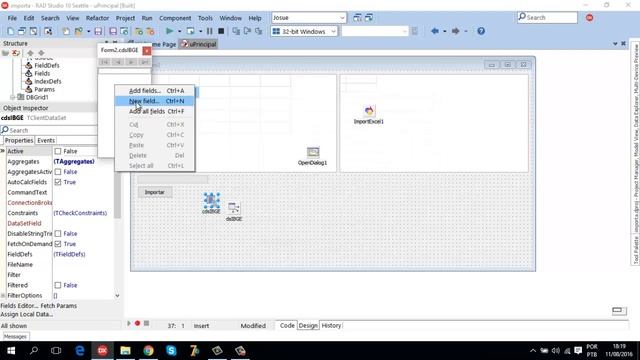
Task: Click the green Run arrow icon
Action: pos(169,31)
